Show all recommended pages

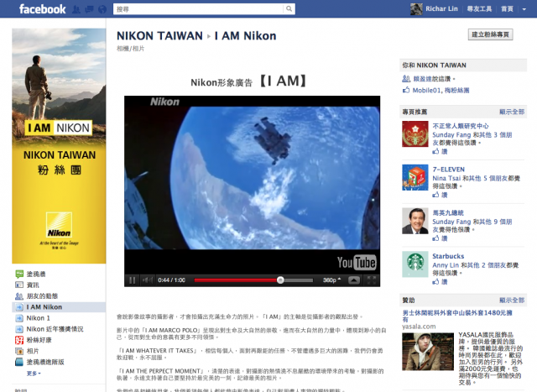click(x=512, y=112)
